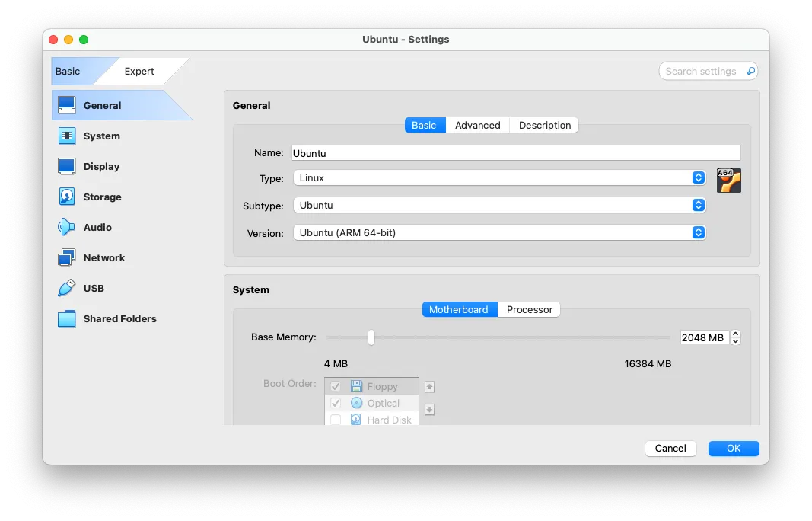Select the System label in sidebar
812x521 pixels.
point(101,136)
